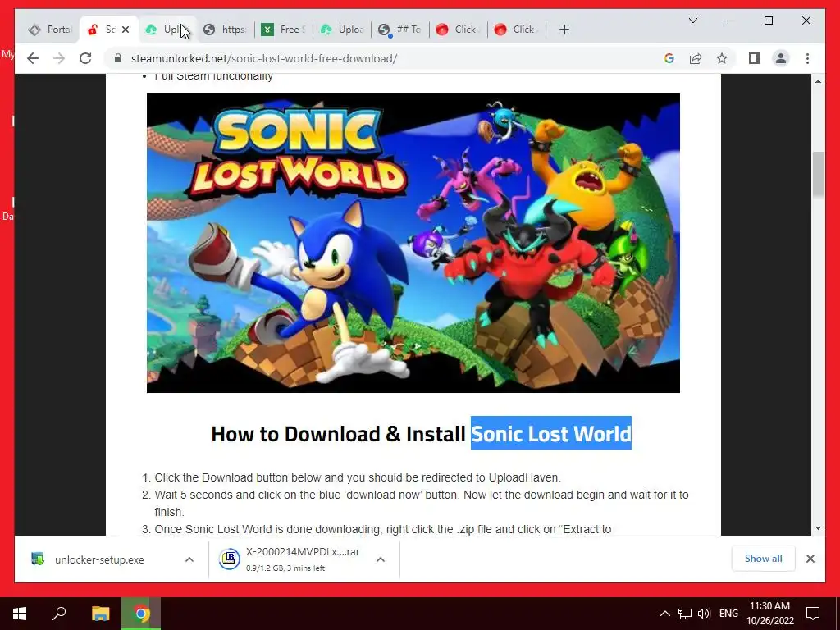The width and height of the screenshot is (840, 630).
Task: Show hidden system tray icons
Action: tap(664, 614)
